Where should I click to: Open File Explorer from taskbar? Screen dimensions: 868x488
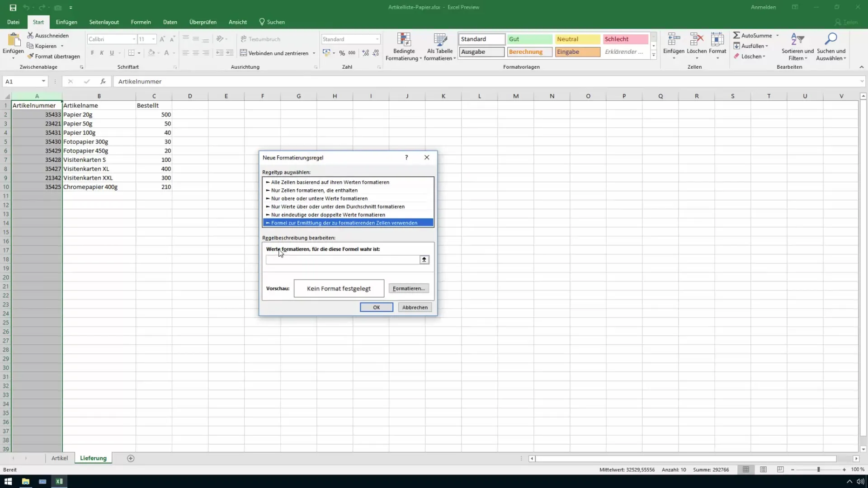(x=25, y=481)
